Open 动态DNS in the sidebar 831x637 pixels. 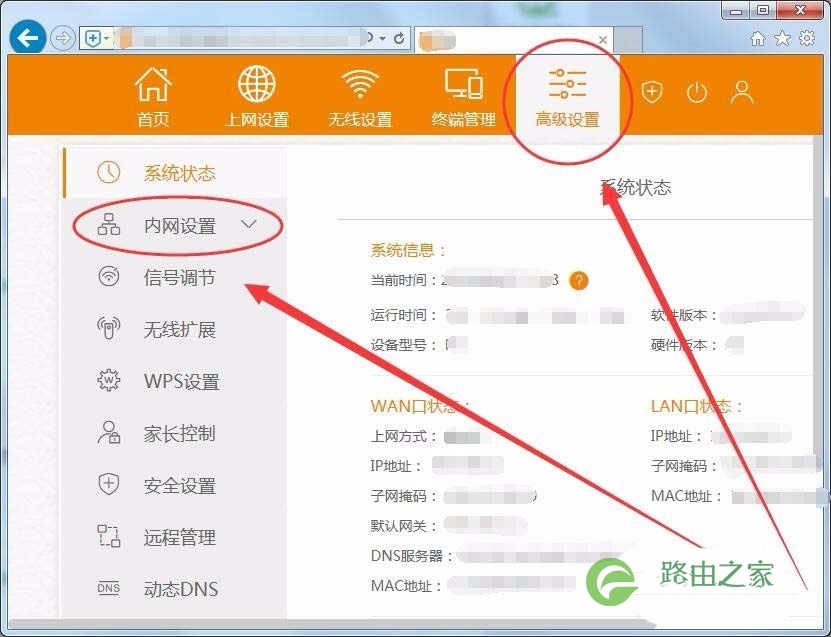click(x=175, y=589)
